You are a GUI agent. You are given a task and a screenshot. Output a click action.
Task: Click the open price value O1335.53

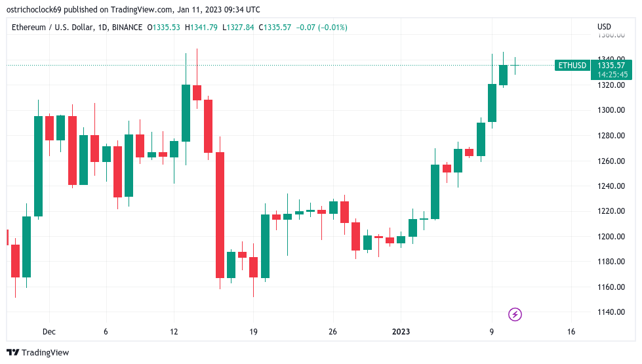163,28
